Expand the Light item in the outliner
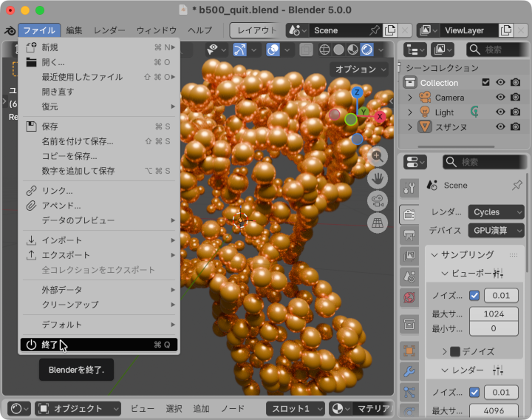532x420 pixels. coord(410,112)
